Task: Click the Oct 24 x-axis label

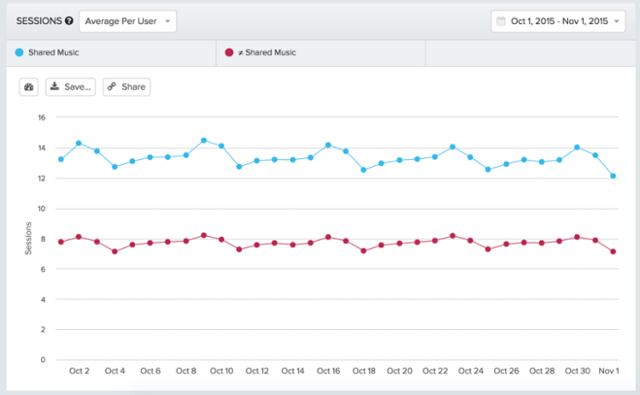Action: coord(471,371)
